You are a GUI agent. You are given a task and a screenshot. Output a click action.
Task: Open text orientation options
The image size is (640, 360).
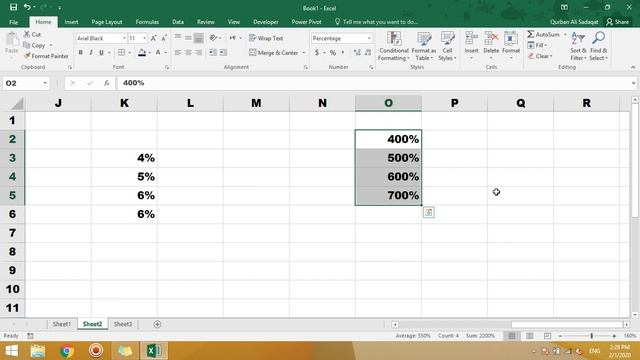pyautogui.click(x=214, y=38)
